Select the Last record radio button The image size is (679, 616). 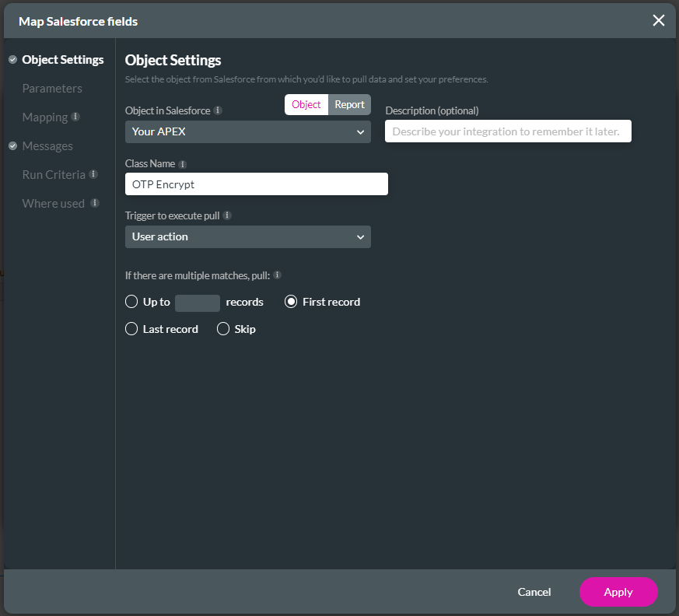tap(131, 328)
